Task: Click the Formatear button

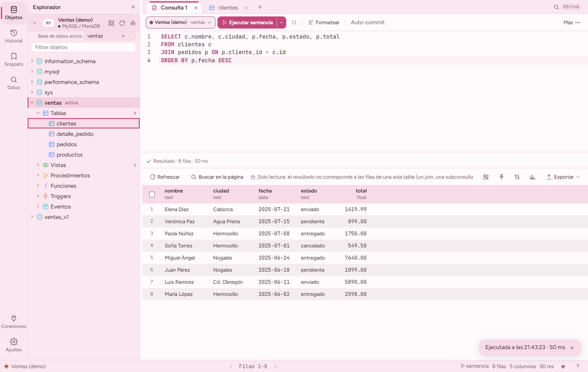Action: pyautogui.click(x=324, y=22)
